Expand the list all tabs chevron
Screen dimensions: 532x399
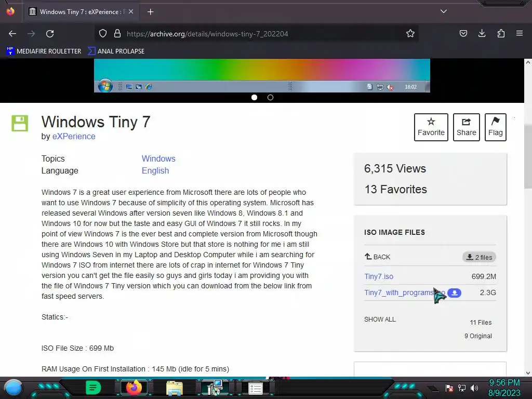pos(444,11)
